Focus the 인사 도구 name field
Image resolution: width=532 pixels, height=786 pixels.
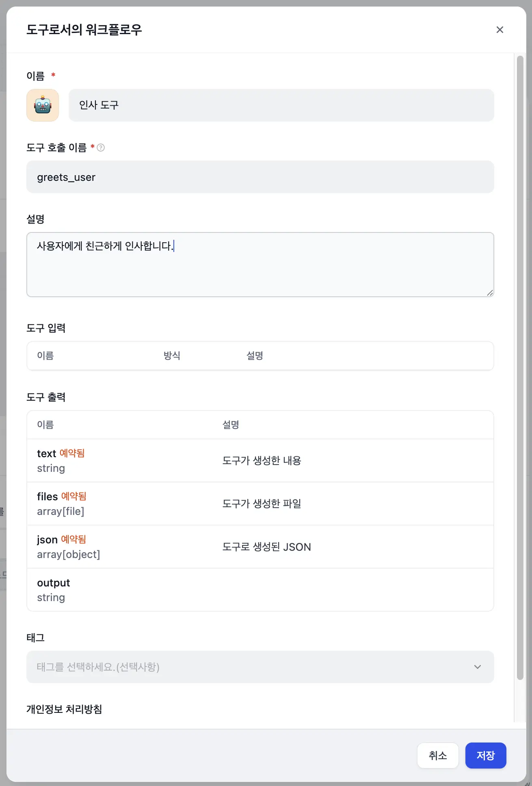tap(281, 105)
